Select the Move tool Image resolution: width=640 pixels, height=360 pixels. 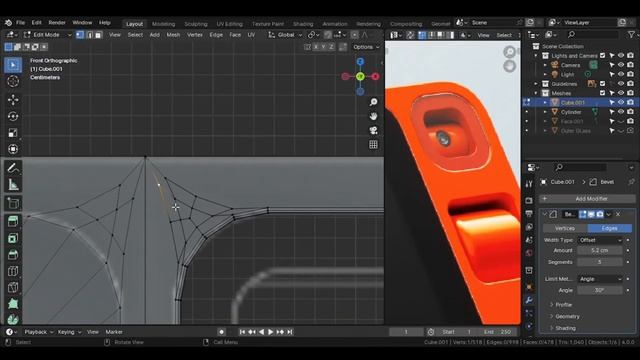(x=13, y=100)
